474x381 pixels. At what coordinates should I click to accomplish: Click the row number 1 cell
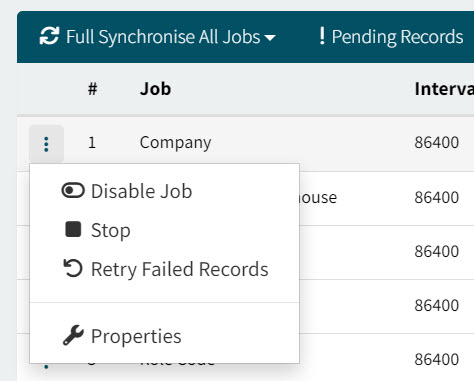pos(92,143)
